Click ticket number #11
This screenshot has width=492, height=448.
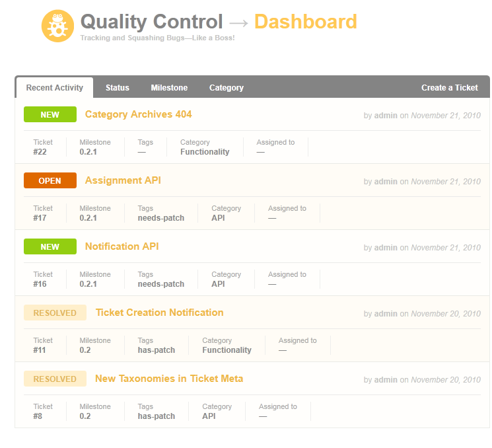coord(40,350)
